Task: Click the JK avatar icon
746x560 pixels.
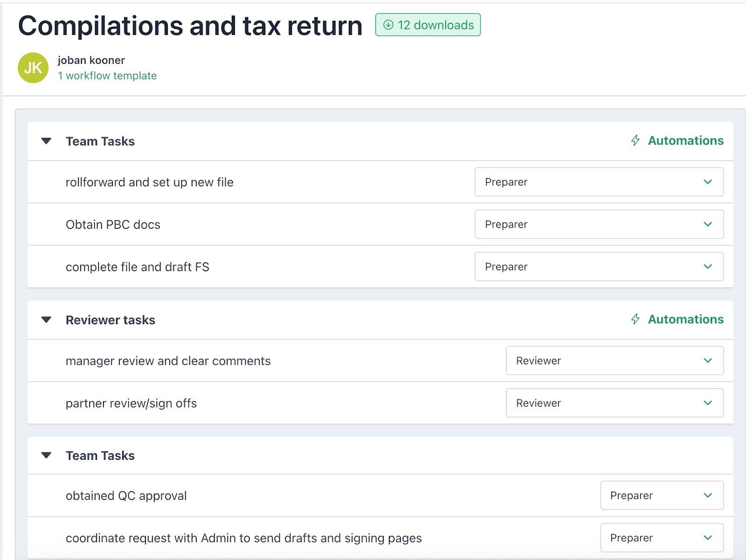Action: point(32,68)
